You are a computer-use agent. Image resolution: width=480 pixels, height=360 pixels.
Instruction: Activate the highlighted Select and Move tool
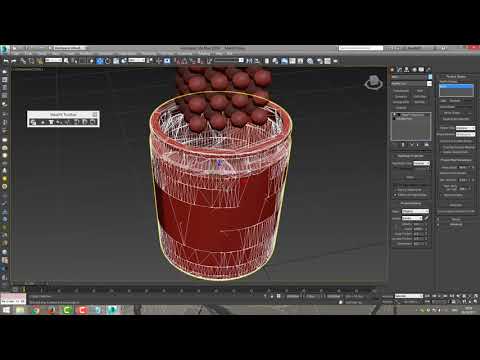(x=100, y=61)
